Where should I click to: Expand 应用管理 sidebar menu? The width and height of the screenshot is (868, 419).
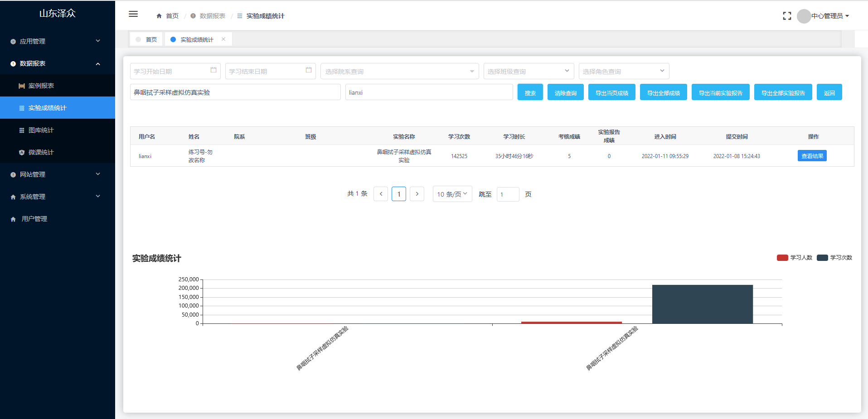pos(57,41)
